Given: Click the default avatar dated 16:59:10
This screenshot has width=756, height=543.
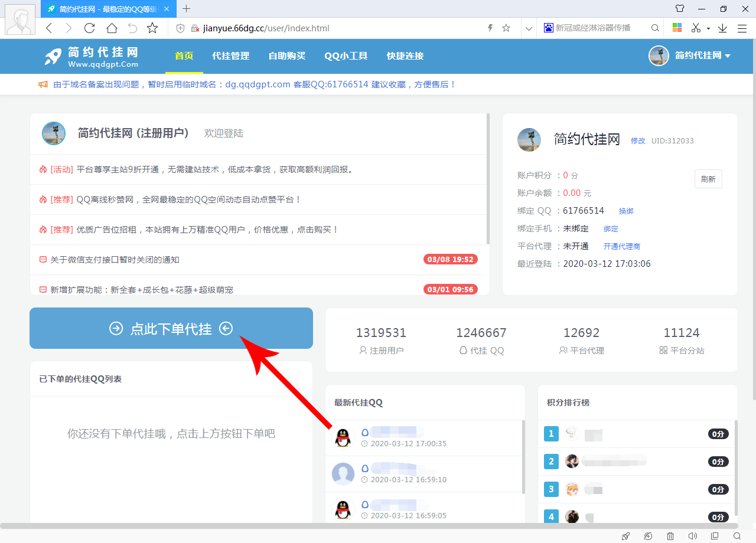Looking at the screenshot, I should coord(343,473).
